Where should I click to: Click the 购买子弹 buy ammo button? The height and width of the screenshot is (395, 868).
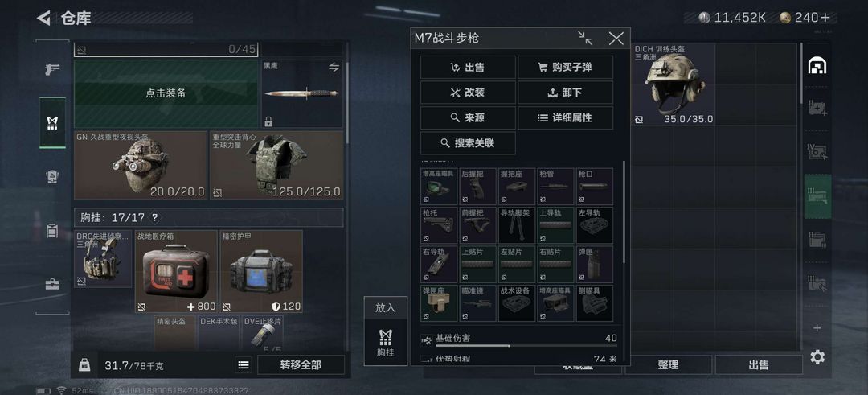565,67
